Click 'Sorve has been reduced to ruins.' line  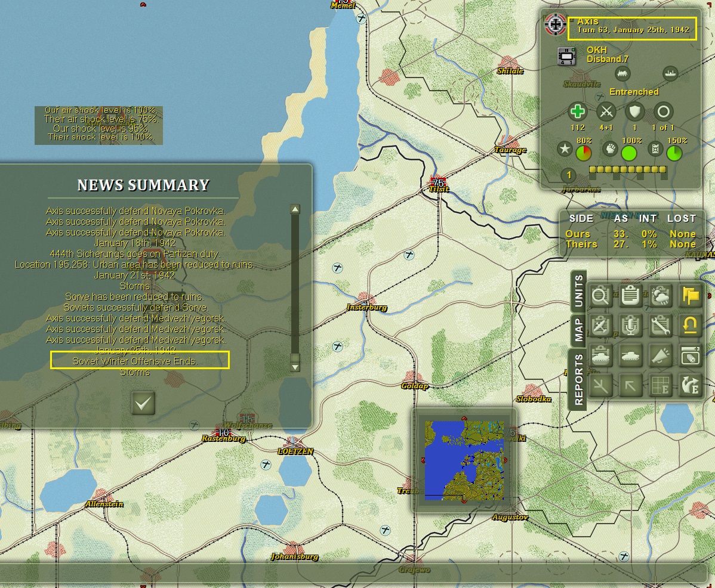click(134, 296)
